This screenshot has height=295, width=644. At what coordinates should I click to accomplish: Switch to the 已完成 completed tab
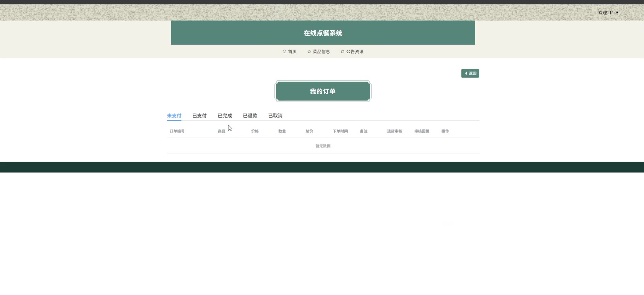[x=225, y=116]
